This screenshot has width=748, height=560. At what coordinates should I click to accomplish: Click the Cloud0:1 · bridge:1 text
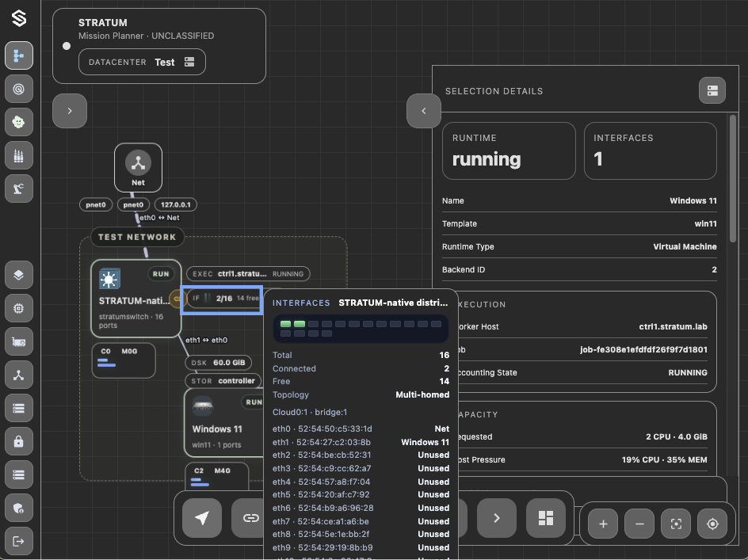(310, 412)
